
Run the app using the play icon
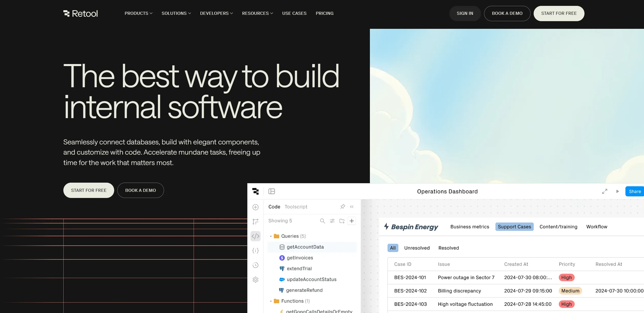point(618,191)
